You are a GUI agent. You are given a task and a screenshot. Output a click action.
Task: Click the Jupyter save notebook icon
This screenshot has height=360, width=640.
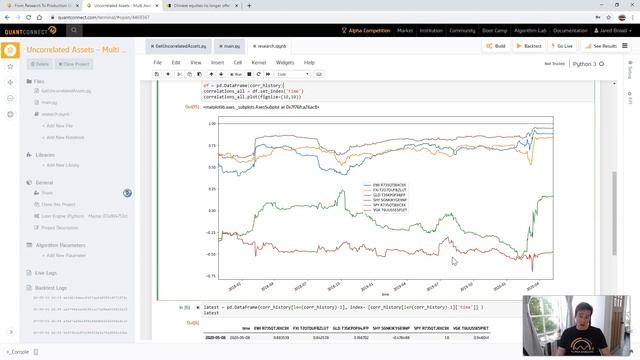[x=157, y=74]
